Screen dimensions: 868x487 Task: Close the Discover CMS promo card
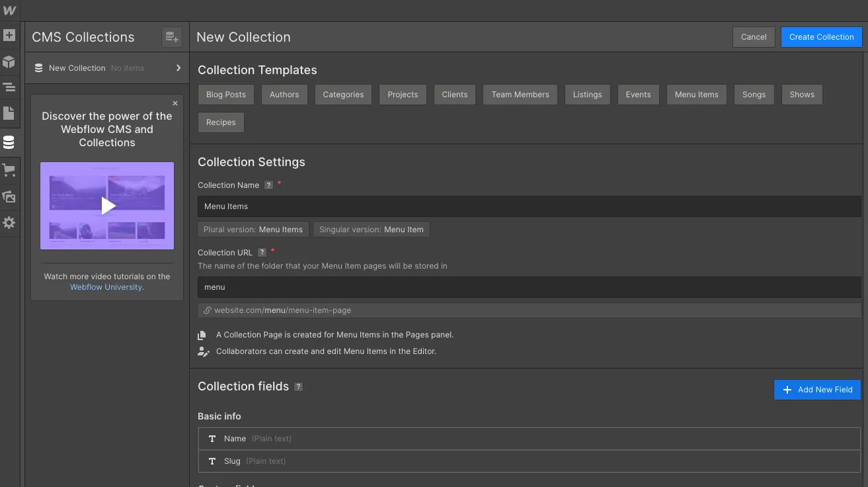pyautogui.click(x=175, y=103)
